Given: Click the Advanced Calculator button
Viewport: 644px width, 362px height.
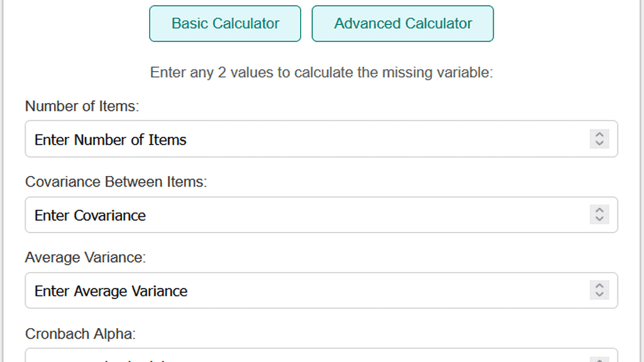Looking at the screenshot, I should point(402,23).
